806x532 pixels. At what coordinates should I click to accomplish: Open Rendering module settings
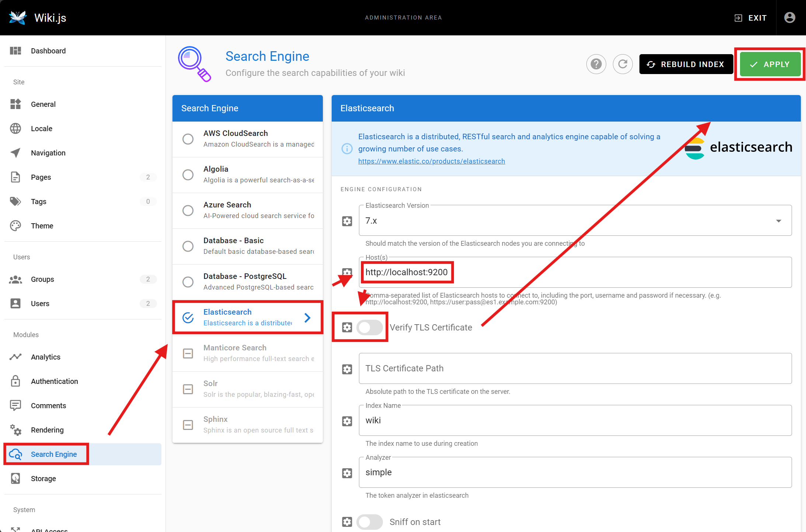click(83, 430)
